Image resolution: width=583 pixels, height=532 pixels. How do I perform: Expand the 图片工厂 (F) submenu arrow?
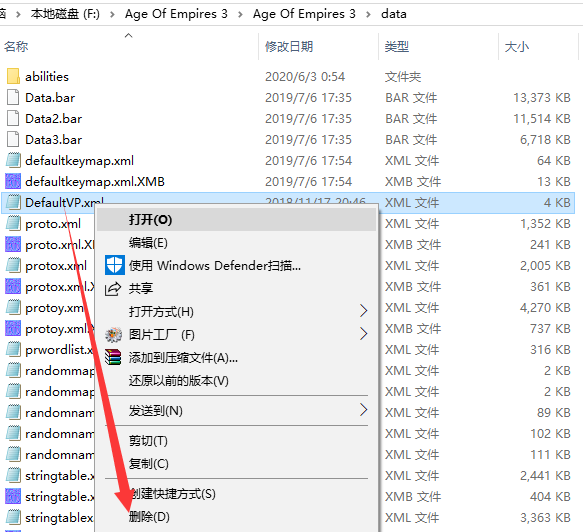coord(364,334)
